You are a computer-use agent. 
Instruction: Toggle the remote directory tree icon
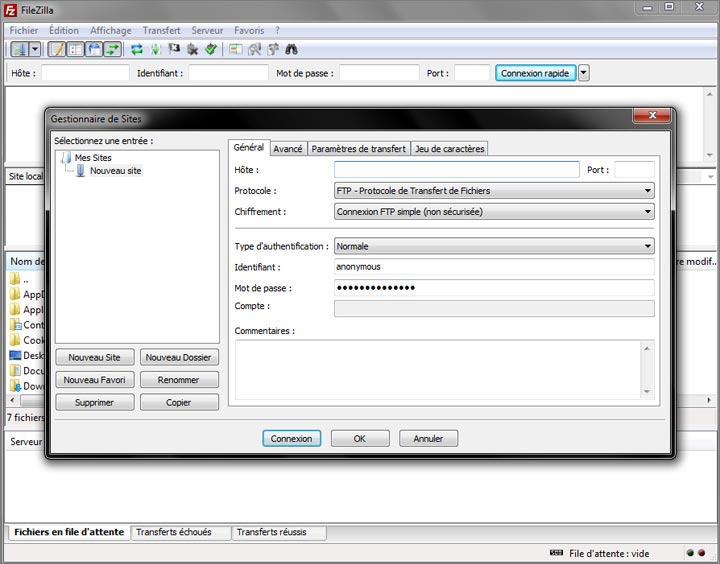tap(94, 49)
